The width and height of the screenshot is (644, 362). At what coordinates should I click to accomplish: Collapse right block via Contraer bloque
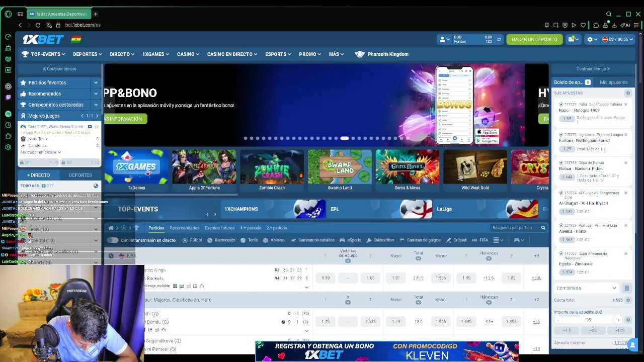(593, 69)
